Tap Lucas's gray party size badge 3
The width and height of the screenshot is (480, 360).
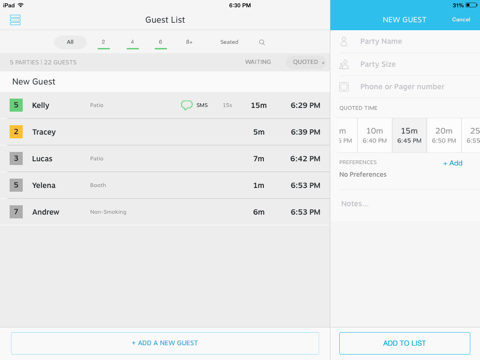(16, 158)
